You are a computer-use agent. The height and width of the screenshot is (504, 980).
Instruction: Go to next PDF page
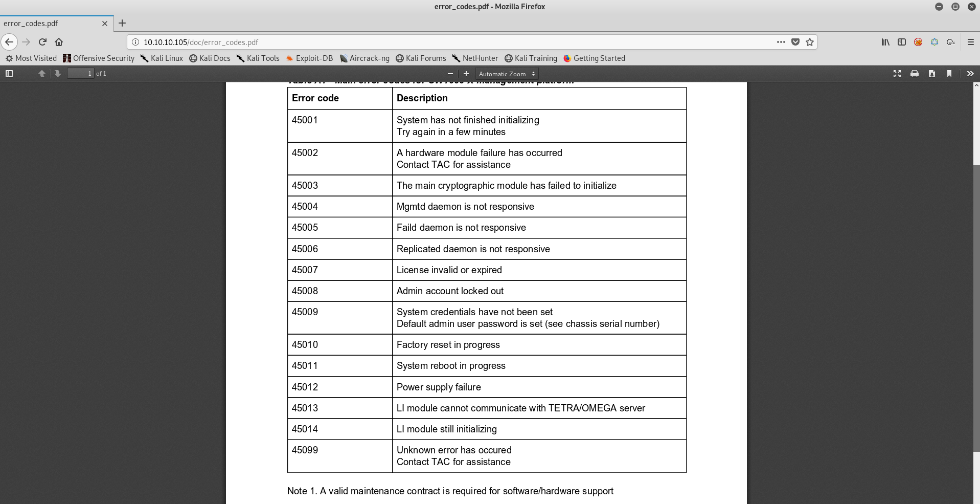point(58,74)
